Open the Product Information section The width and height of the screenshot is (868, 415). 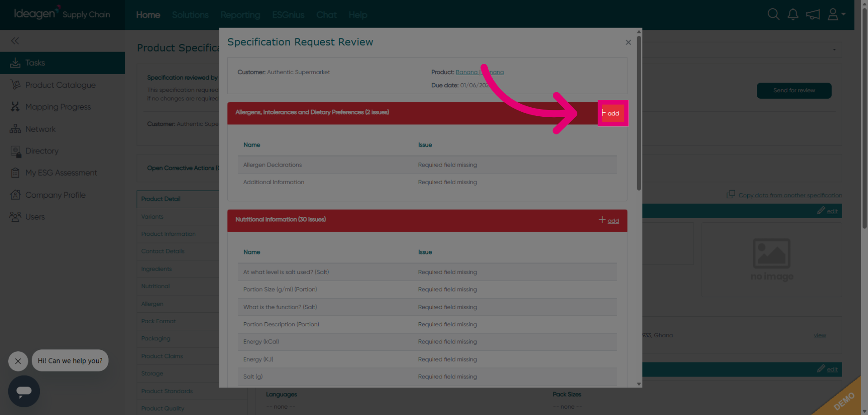168,234
